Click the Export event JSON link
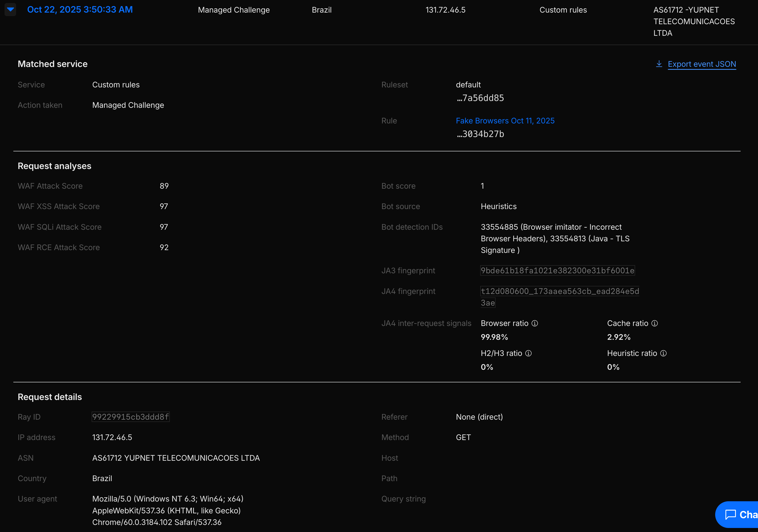 click(x=702, y=64)
